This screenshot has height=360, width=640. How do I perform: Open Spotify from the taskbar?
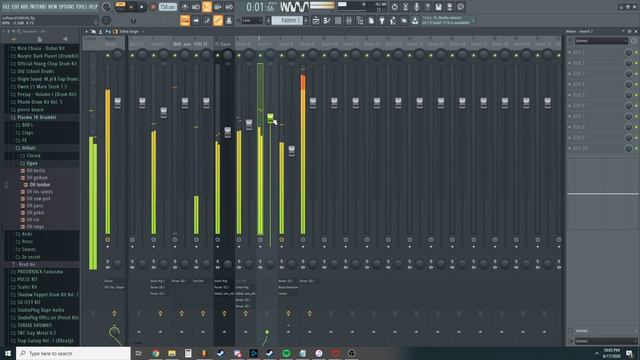pyautogui.click(x=286, y=353)
